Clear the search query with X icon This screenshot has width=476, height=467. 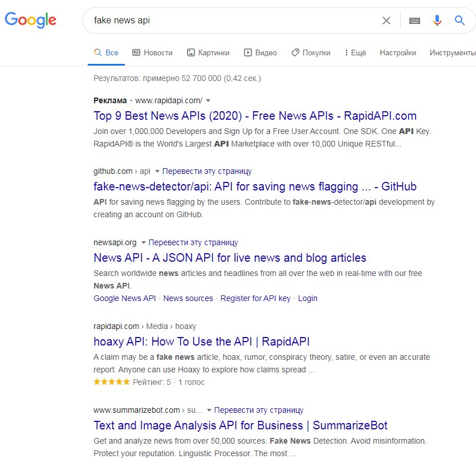click(386, 21)
